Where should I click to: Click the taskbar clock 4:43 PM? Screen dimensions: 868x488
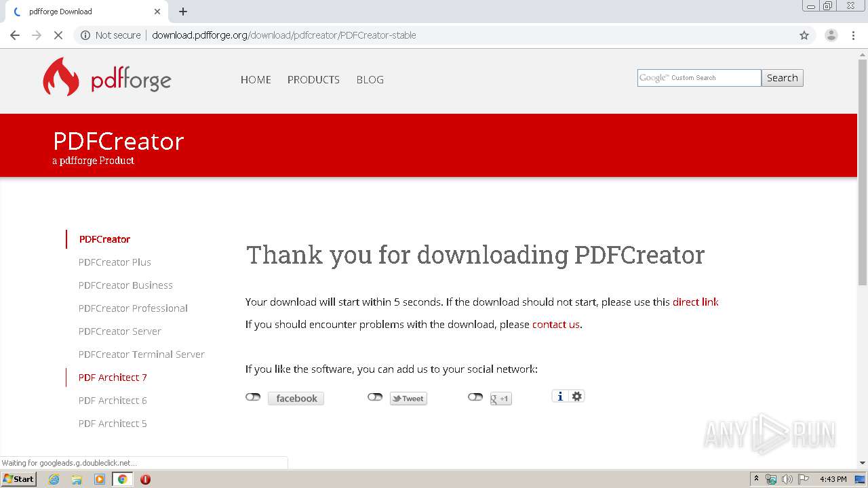point(833,479)
